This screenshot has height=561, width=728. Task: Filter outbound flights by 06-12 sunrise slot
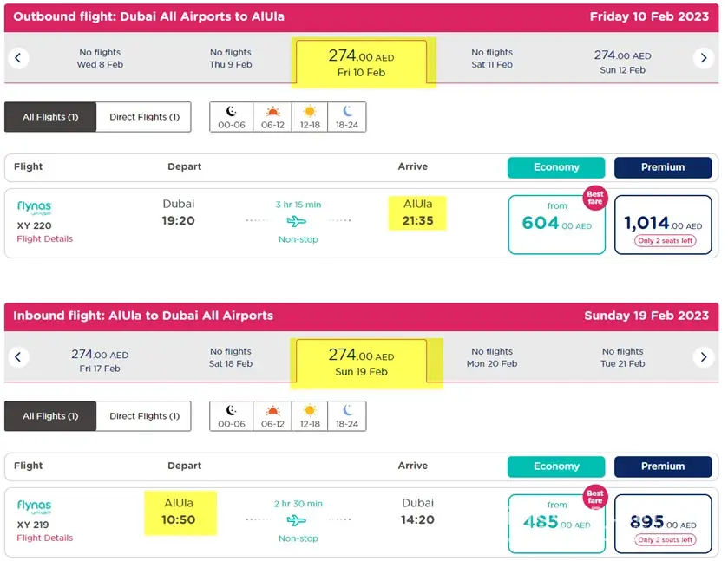[273, 117]
